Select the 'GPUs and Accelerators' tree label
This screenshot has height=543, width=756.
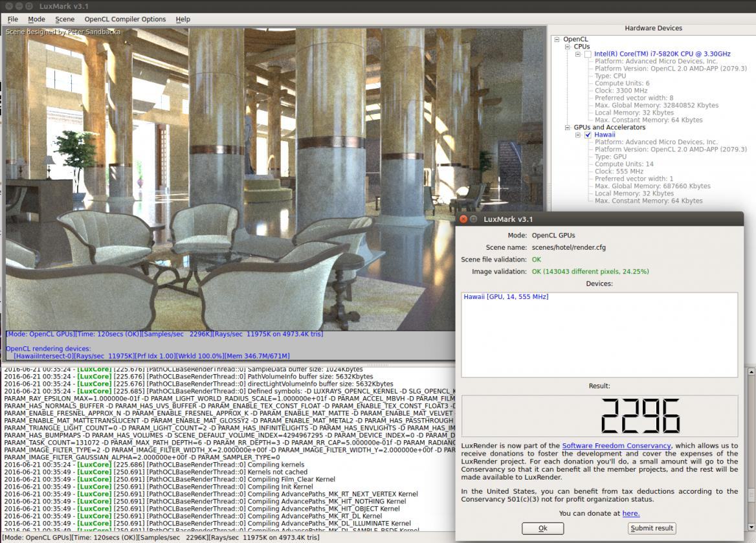click(610, 127)
